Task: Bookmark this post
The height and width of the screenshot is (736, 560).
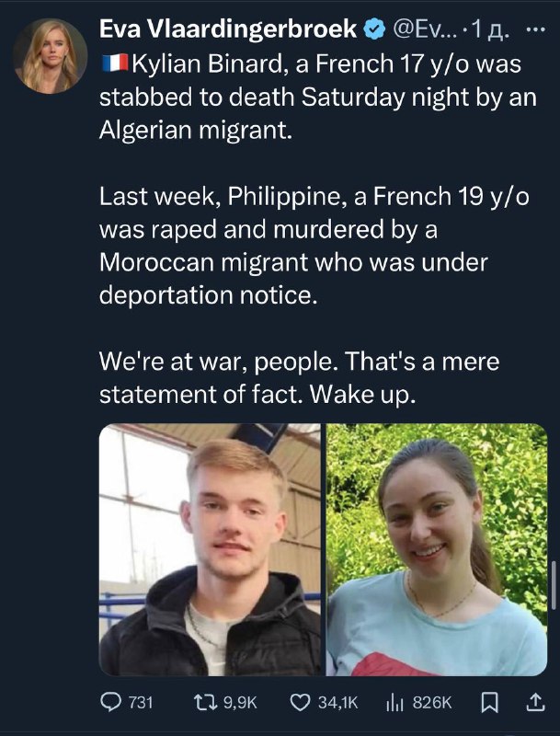Action: click(x=490, y=702)
